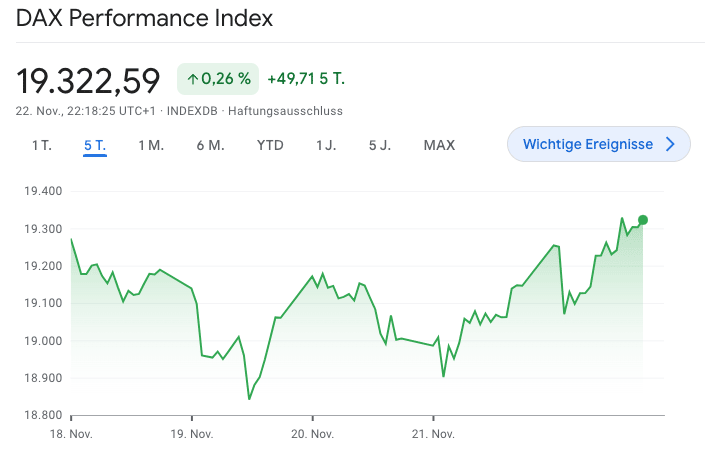The image size is (705, 455).
Task: Click the 19.400 label on the y-axis
Action: (42, 191)
